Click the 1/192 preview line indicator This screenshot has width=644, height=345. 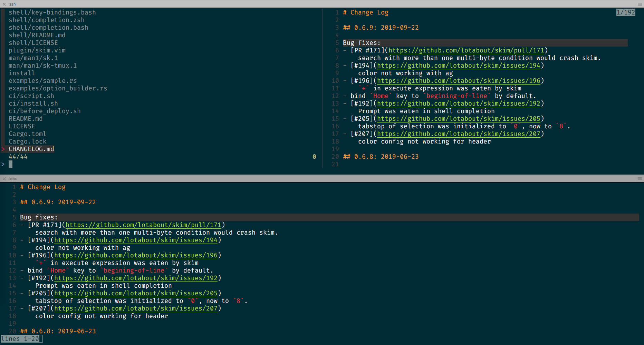[626, 12]
